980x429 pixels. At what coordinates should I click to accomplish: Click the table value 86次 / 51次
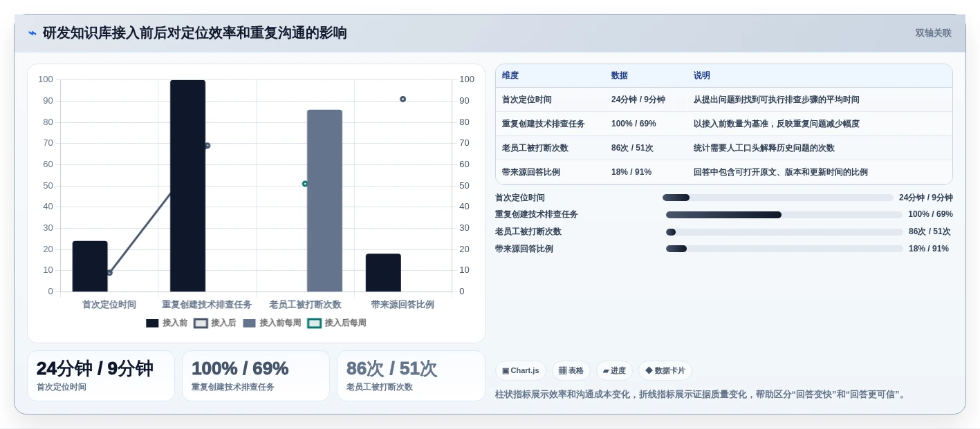click(x=632, y=148)
